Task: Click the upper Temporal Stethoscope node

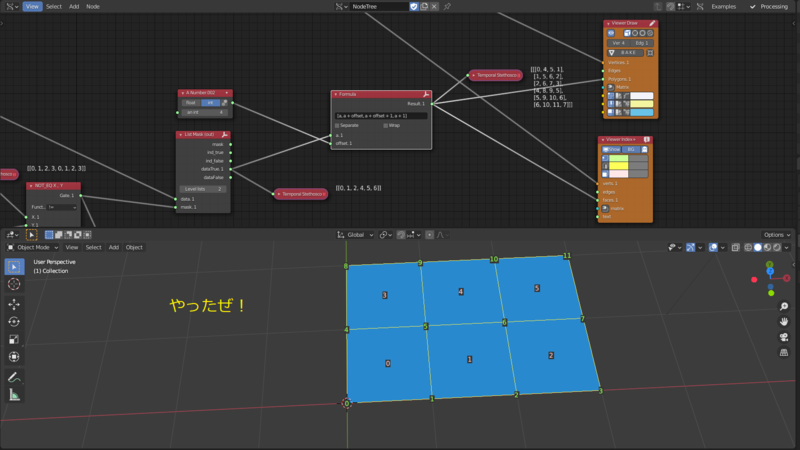Action: [495, 75]
